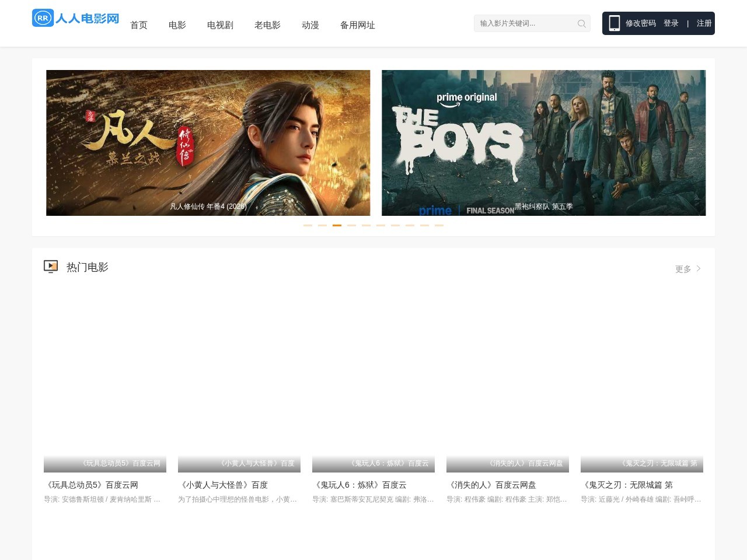Click the 凡人修仙传 年番4 (2026) caption
This screenshot has width=747, height=560.
coord(208,206)
